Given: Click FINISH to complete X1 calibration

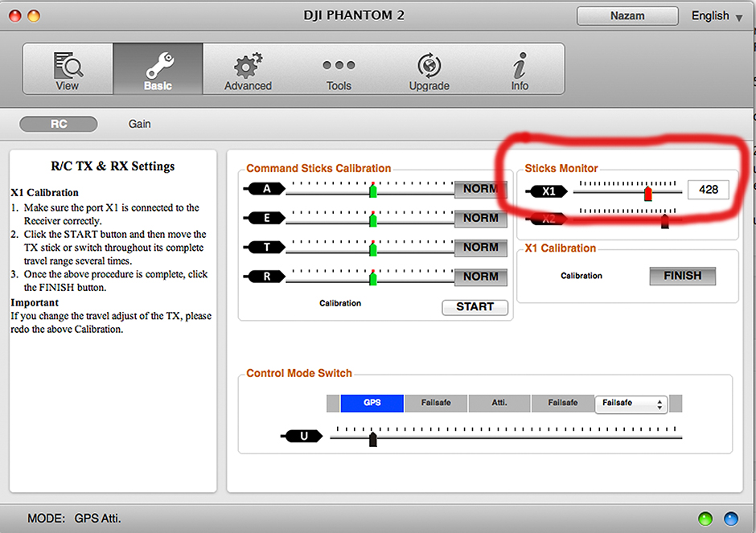Looking at the screenshot, I should (682, 276).
